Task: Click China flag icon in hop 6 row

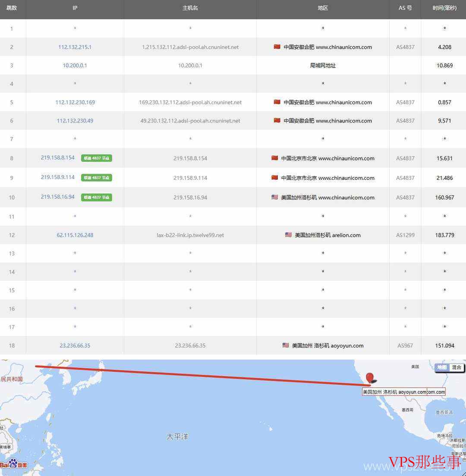Action: [x=277, y=120]
